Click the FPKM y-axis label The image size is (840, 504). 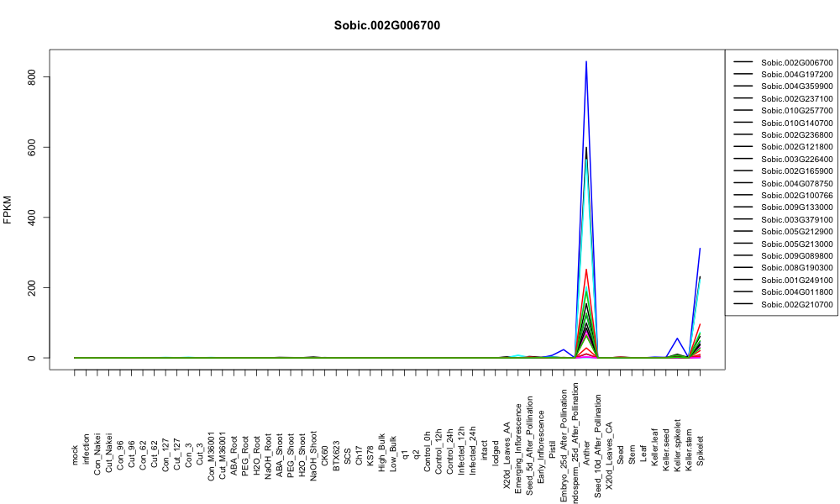(8, 209)
